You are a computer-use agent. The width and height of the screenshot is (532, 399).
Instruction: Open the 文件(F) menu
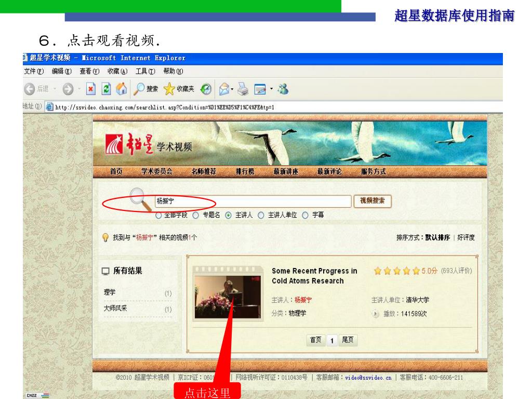click(x=34, y=71)
